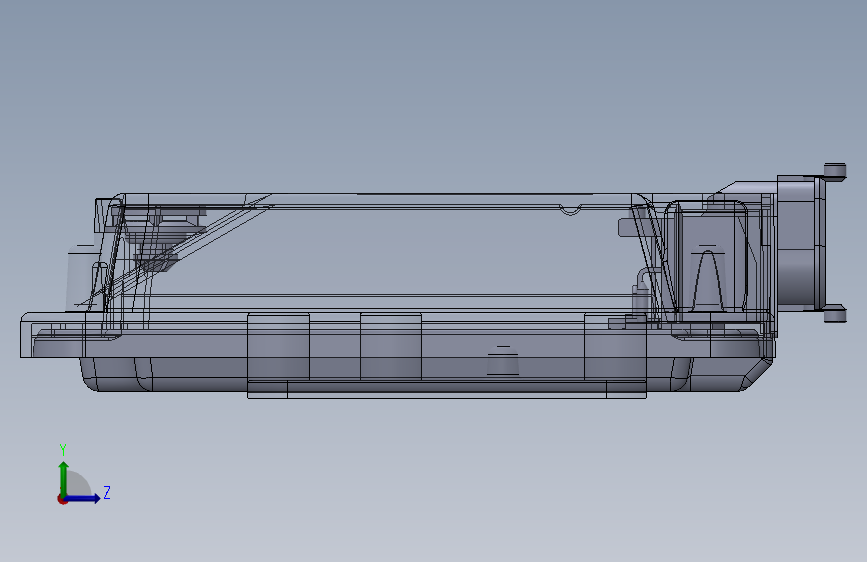Click the red origin dot of the triad

(62, 499)
